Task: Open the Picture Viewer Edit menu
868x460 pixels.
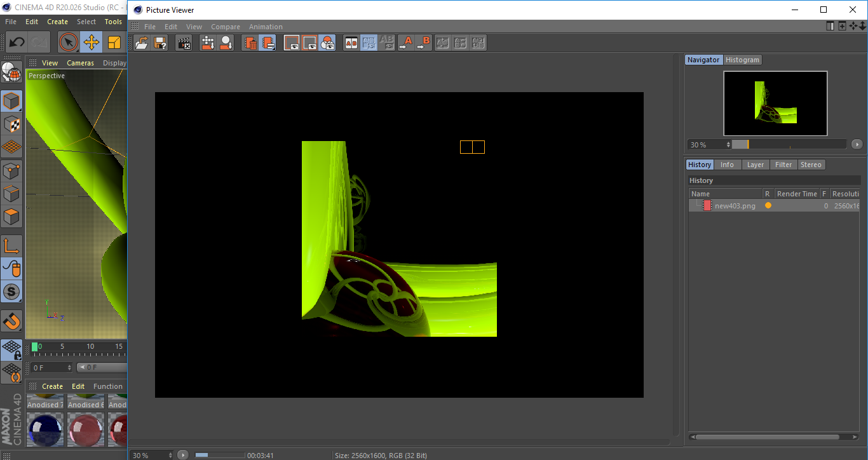Action: point(171,27)
